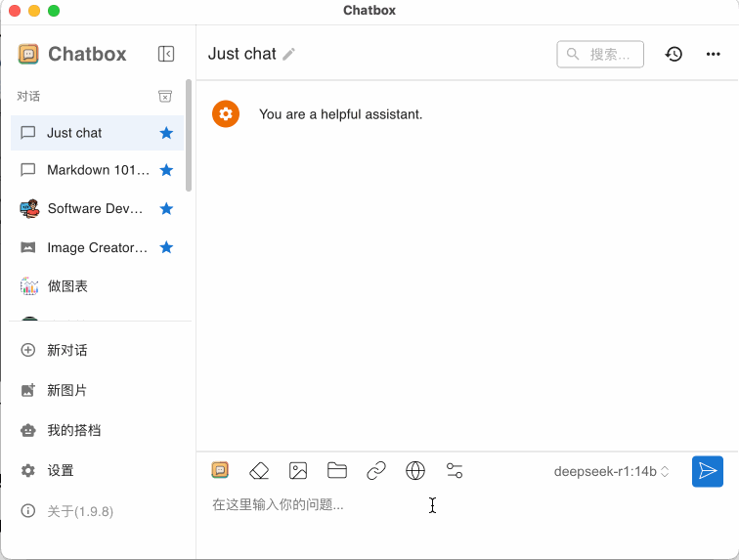Screen dimensions: 739x560
Task: Open 关于(1.9.8) about page
Action: tap(97, 511)
